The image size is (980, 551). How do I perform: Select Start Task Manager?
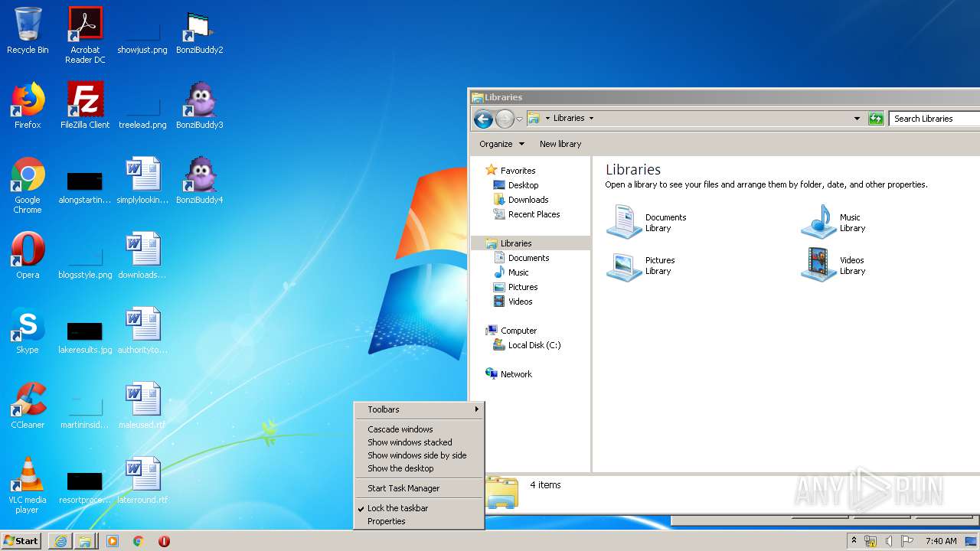click(x=419, y=488)
